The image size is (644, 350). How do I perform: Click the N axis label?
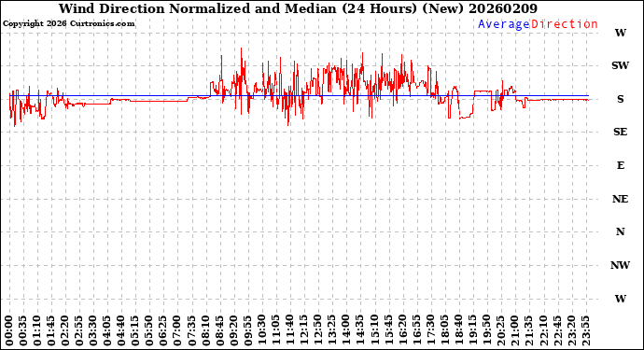pyautogui.click(x=620, y=231)
